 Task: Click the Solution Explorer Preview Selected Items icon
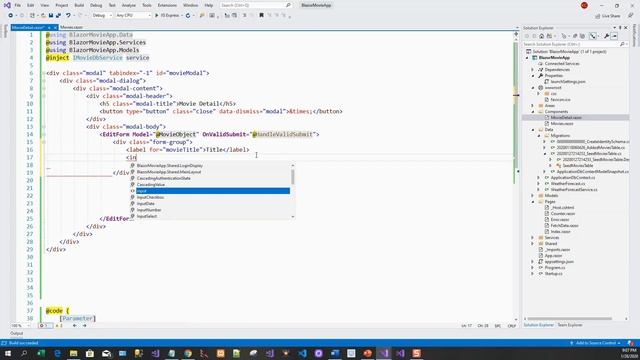coord(614,36)
